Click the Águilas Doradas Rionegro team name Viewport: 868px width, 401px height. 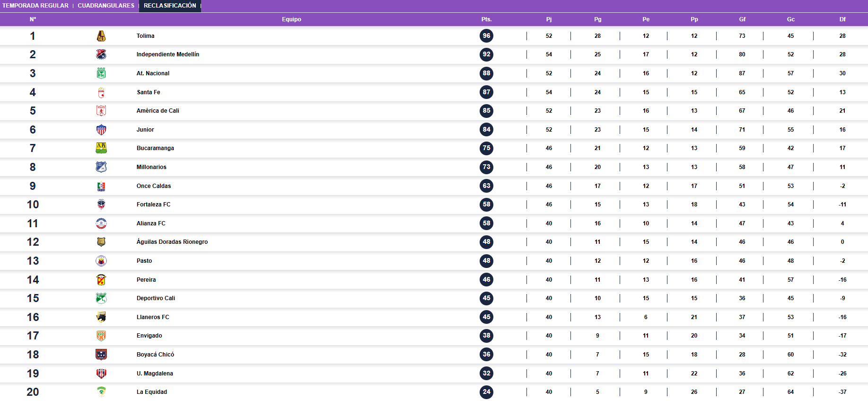pyautogui.click(x=172, y=242)
